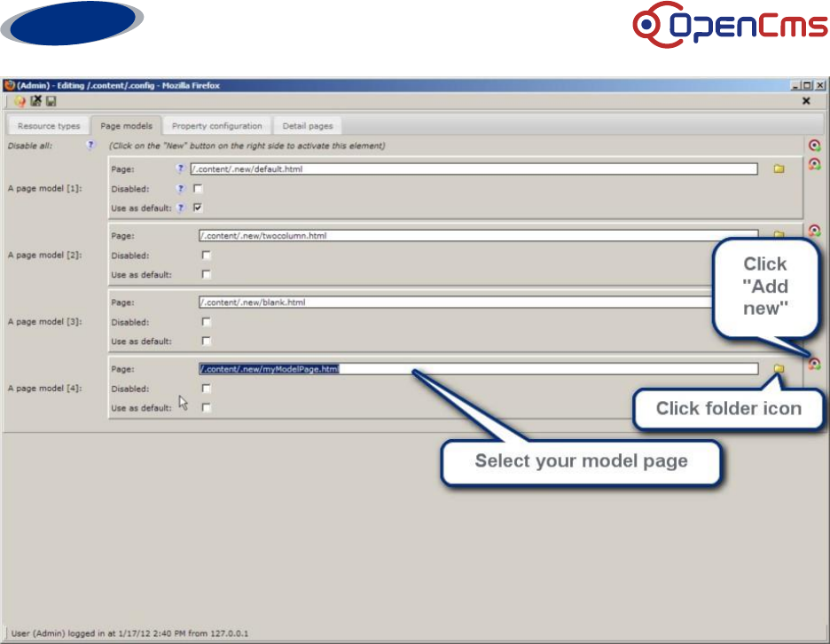
Task: Click the OpenCms logo
Action: (730, 24)
